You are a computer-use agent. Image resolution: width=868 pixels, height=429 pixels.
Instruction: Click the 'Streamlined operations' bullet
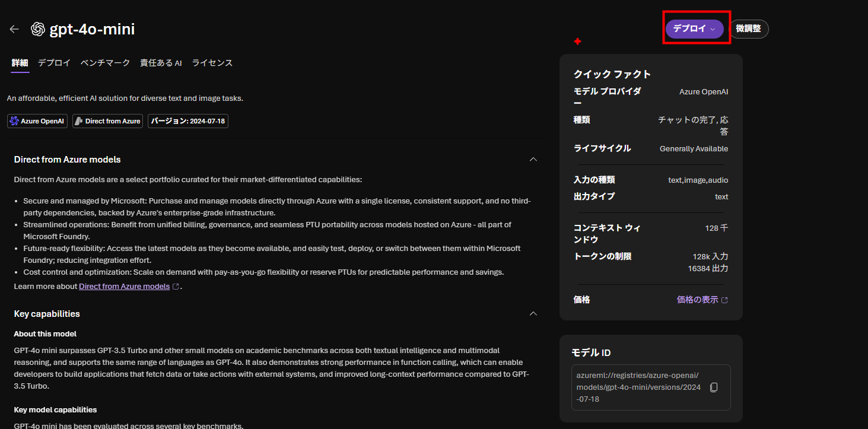(x=267, y=231)
